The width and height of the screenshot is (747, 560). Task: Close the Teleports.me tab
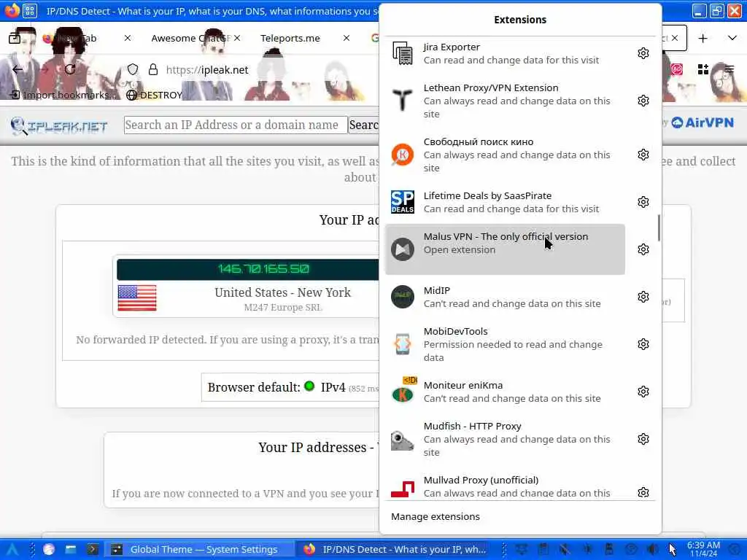click(x=347, y=38)
